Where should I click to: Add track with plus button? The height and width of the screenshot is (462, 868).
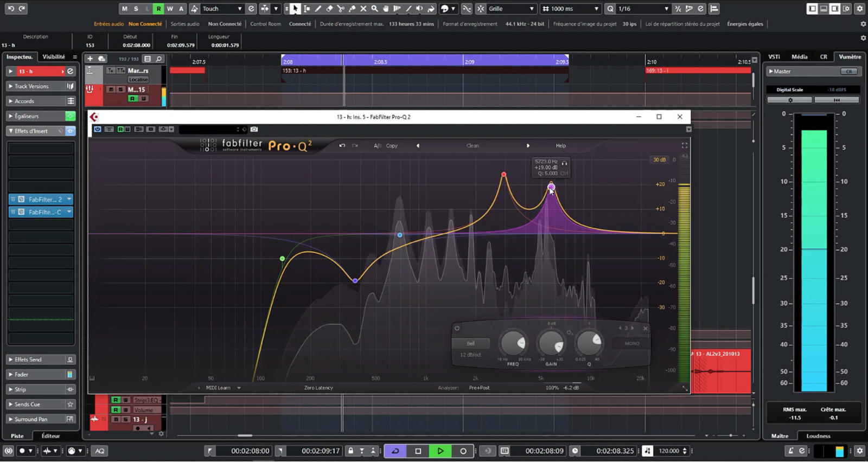(90, 59)
